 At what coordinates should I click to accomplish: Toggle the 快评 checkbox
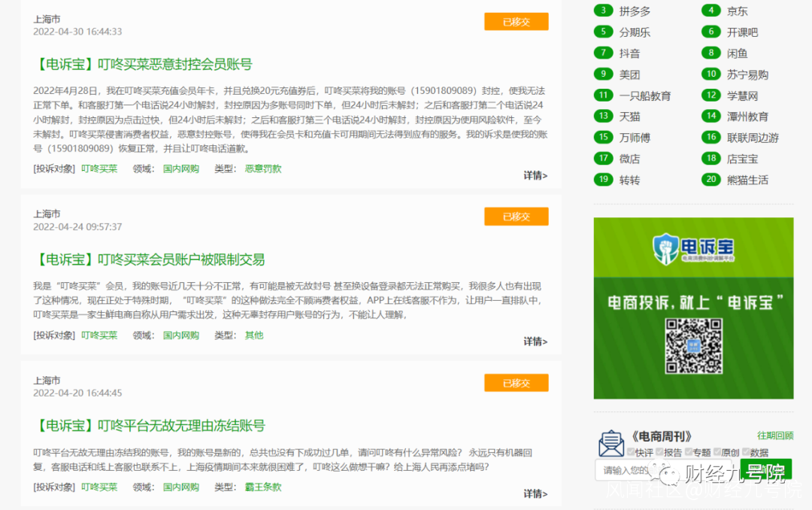[x=631, y=452]
